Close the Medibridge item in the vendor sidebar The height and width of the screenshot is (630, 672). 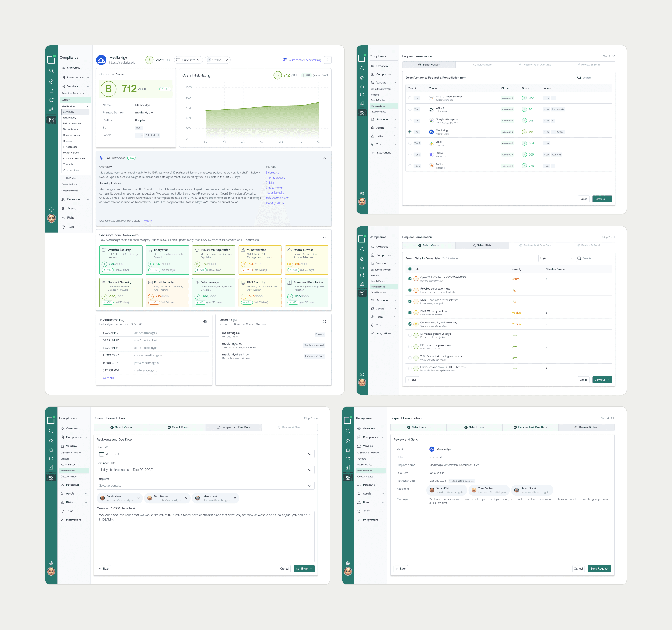point(87,106)
